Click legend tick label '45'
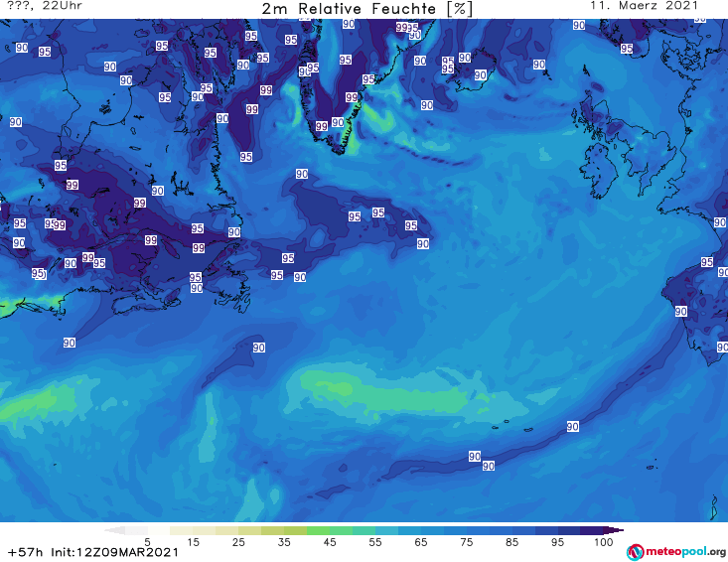The width and height of the screenshot is (728, 562). click(330, 542)
